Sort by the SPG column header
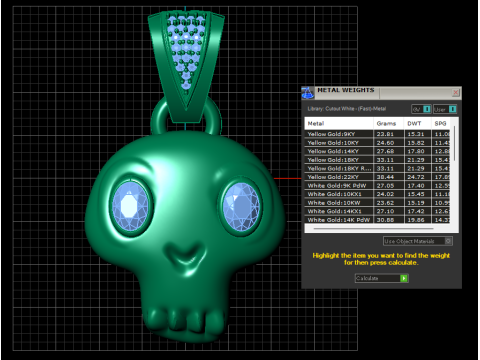 click(441, 123)
